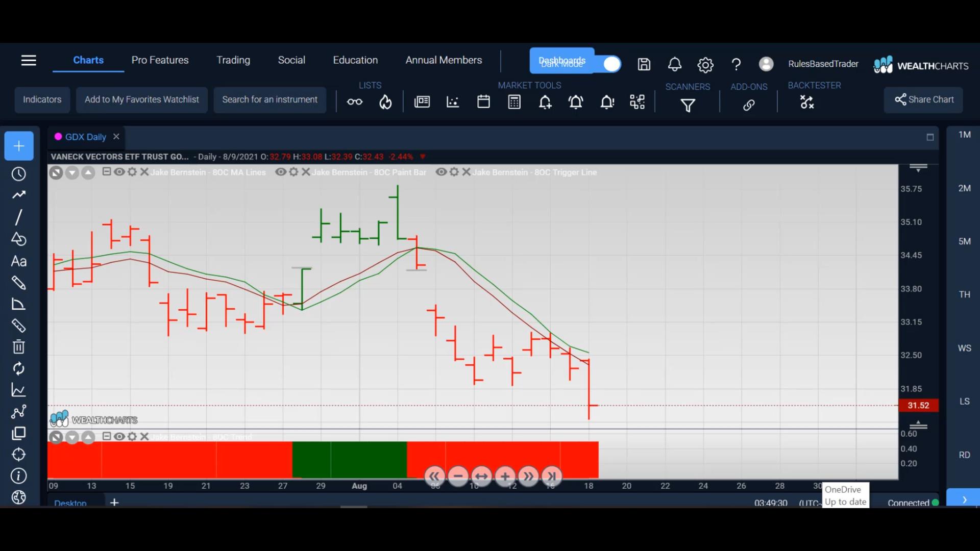
Task: Open hot lists flame icon
Action: tap(385, 102)
